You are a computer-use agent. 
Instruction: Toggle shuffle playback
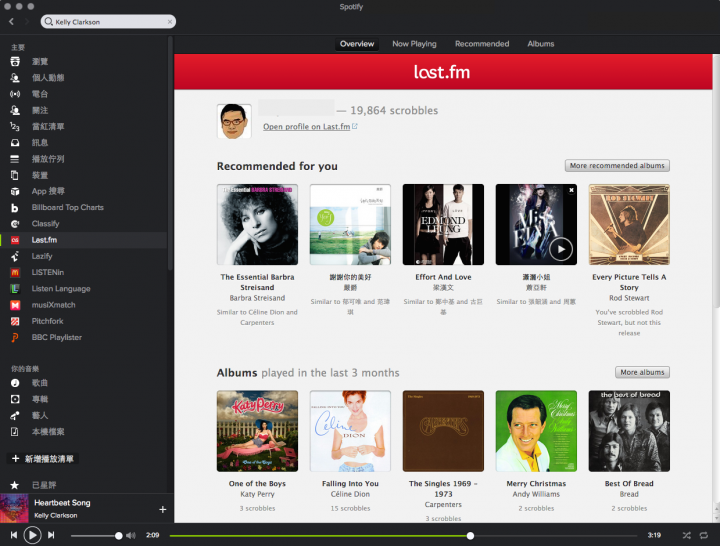[686, 535]
